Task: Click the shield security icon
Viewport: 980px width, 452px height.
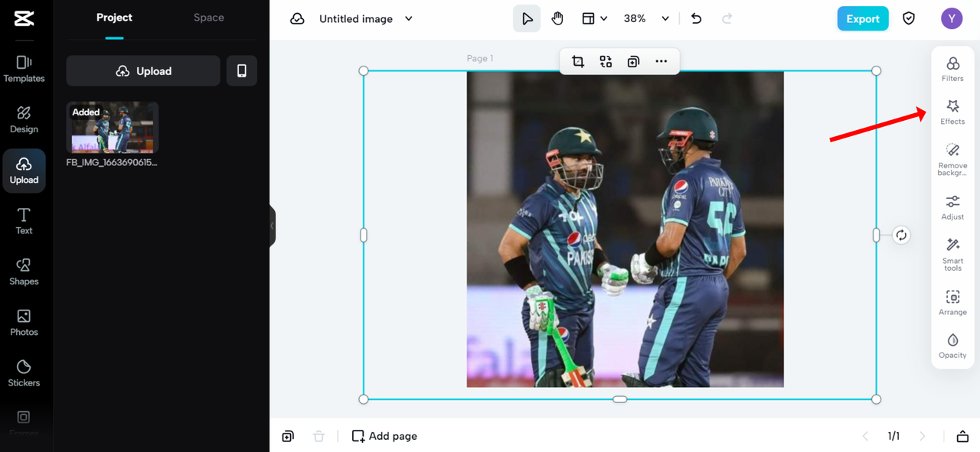Action: click(909, 18)
